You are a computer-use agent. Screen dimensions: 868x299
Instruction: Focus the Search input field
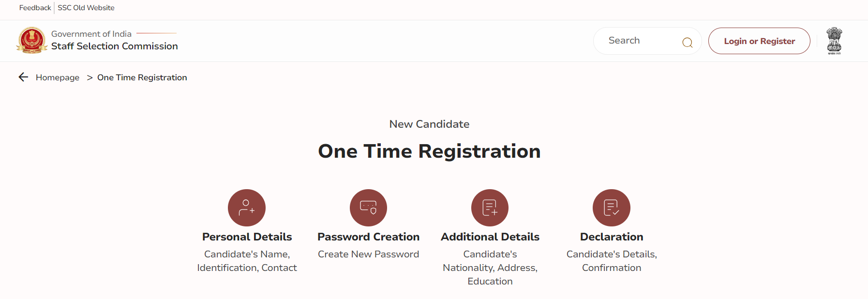[x=639, y=41]
